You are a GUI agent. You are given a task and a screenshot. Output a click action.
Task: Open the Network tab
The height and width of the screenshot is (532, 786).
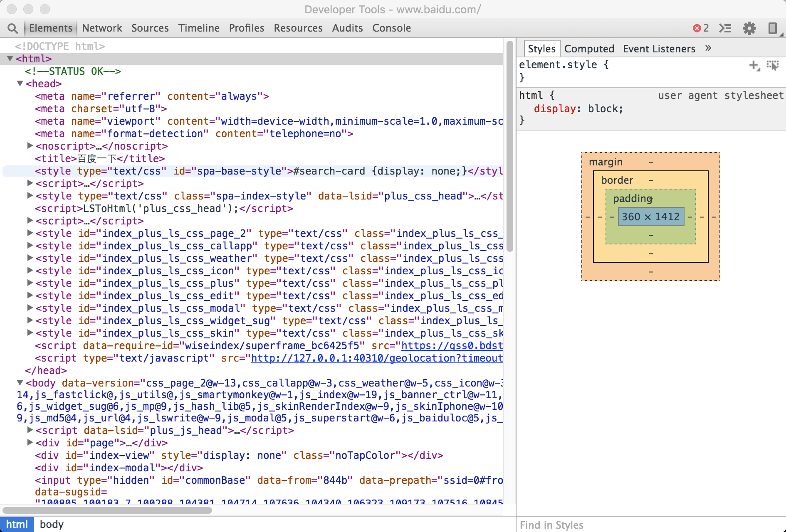point(102,28)
